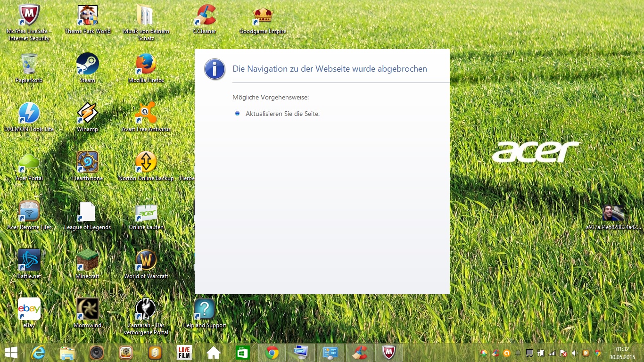The height and width of the screenshot is (362, 644).
Task: Open the battery power tray icon
Action: click(x=541, y=353)
